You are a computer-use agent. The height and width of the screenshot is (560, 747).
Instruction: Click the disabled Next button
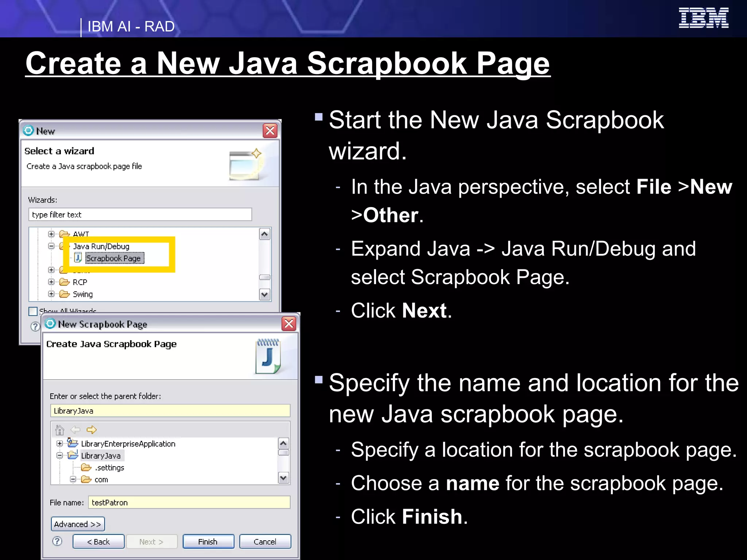pyautogui.click(x=151, y=541)
